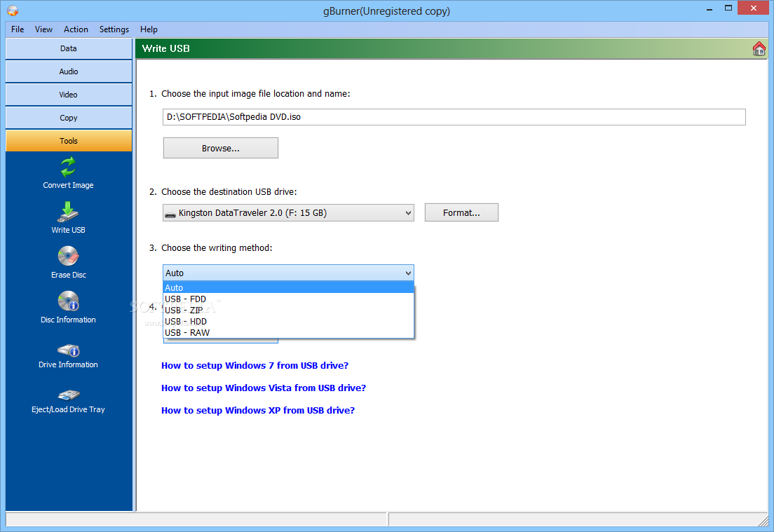Image resolution: width=774 pixels, height=532 pixels.
Task: Click the Home icon in the Write USB header
Action: 759,48
